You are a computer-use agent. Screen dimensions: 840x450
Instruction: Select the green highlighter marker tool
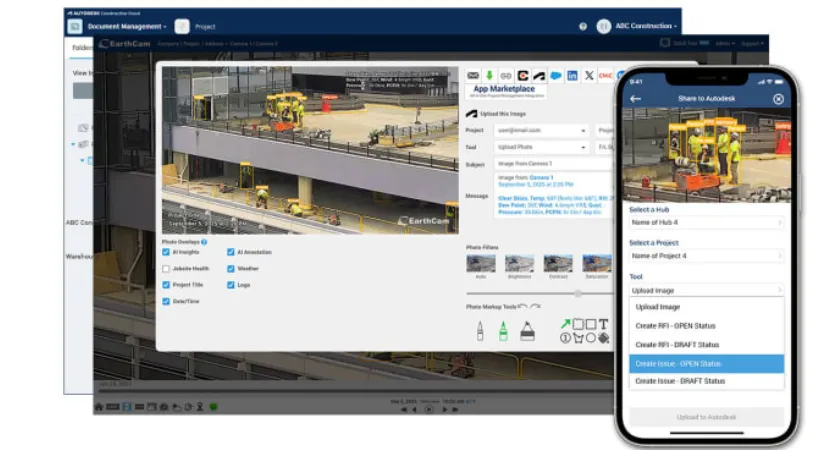503,331
